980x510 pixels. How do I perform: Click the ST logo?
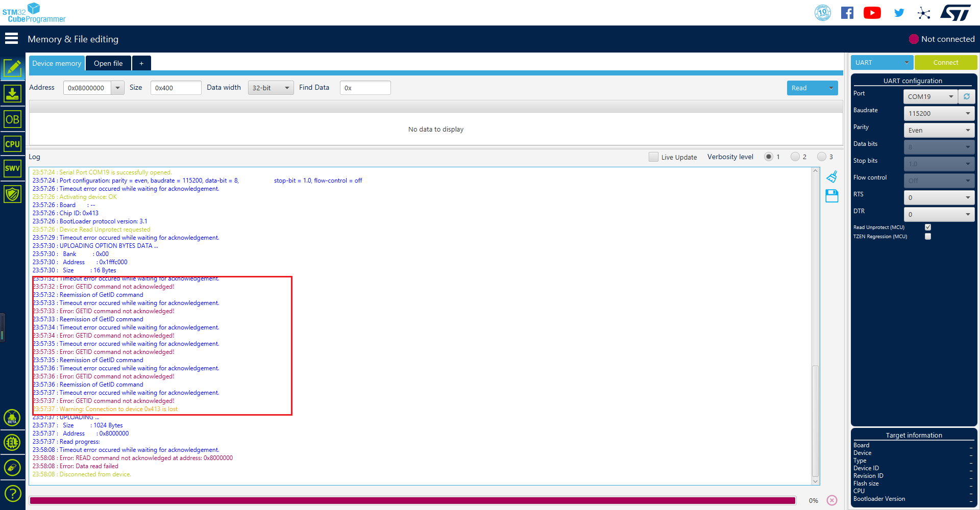(955, 13)
